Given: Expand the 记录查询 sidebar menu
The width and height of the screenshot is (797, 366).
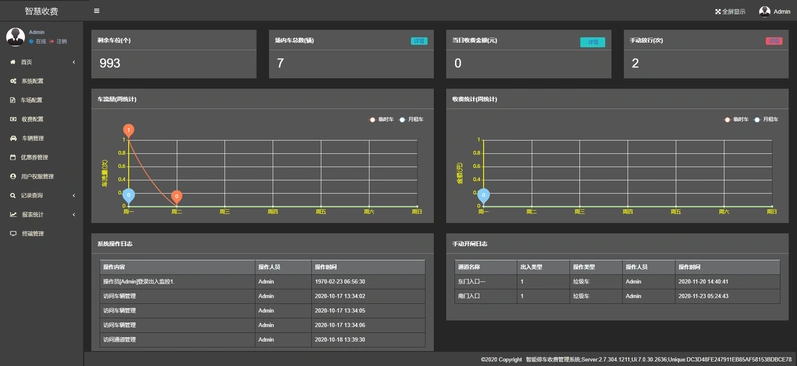Looking at the screenshot, I should pos(42,196).
